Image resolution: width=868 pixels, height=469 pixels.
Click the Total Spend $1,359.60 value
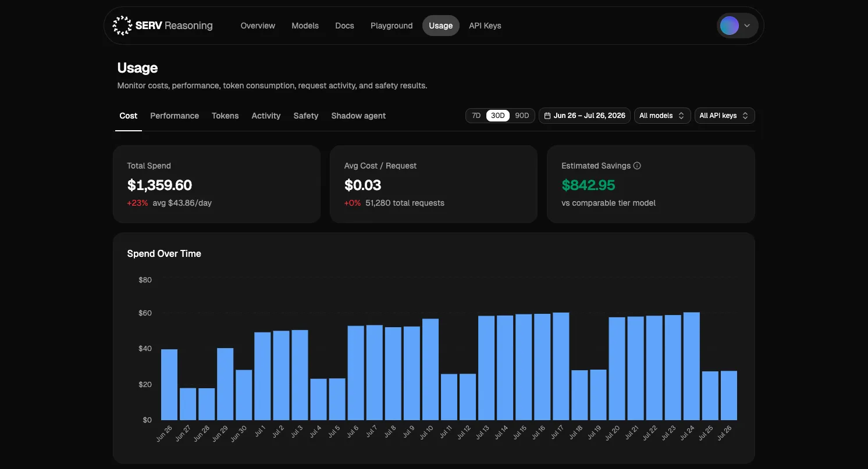click(x=159, y=185)
